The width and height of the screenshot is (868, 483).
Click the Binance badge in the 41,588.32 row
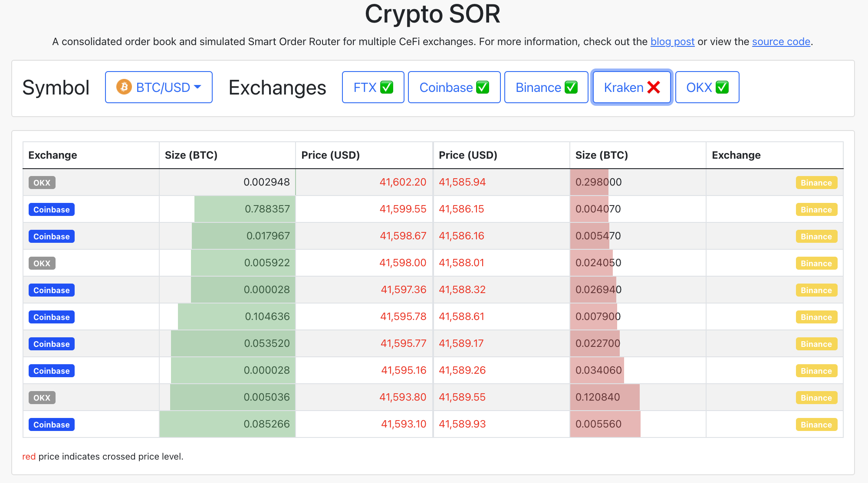coord(816,290)
